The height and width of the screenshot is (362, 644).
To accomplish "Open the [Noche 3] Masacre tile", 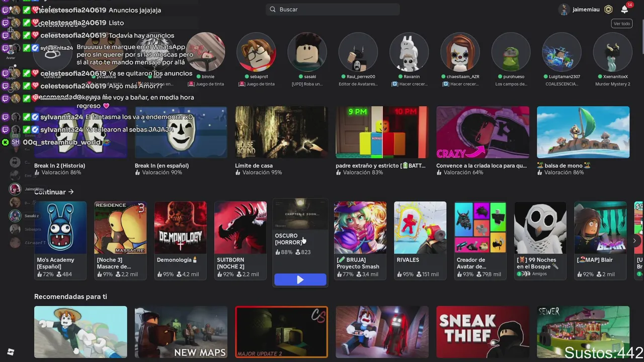I will [x=120, y=240].
